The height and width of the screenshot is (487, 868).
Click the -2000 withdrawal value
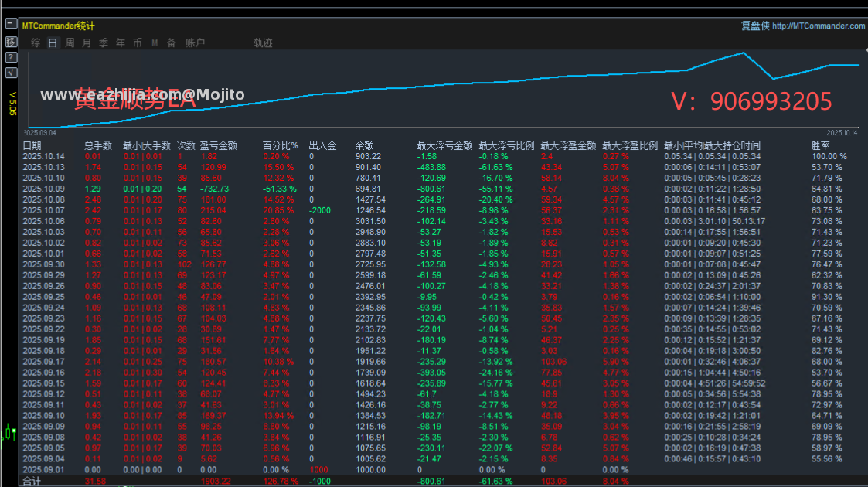point(320,210)
